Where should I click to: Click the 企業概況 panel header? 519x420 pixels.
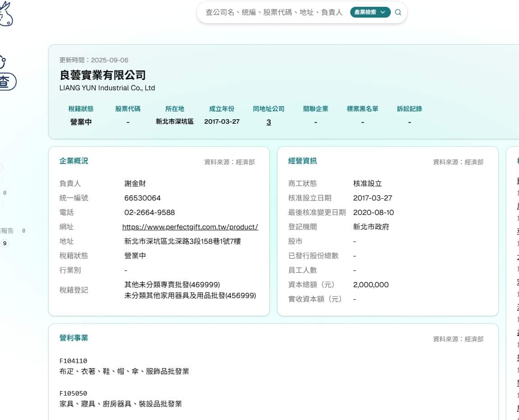pos(73,161)
